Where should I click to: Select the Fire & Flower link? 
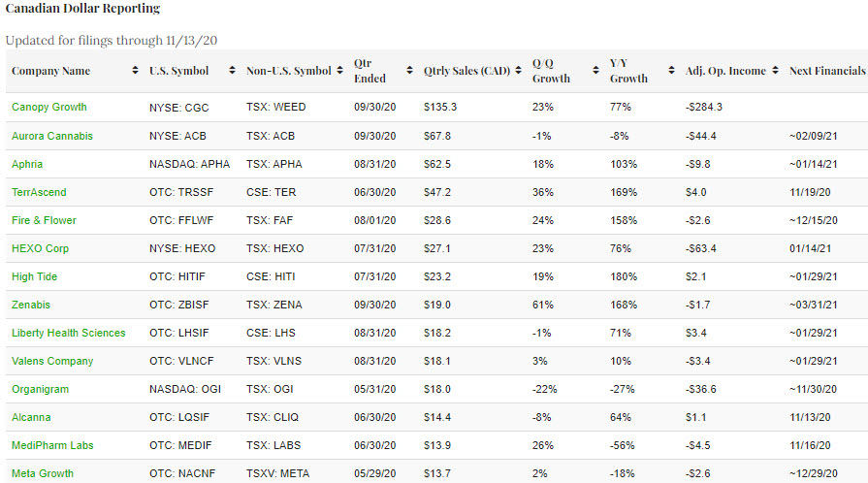point(44,220)
